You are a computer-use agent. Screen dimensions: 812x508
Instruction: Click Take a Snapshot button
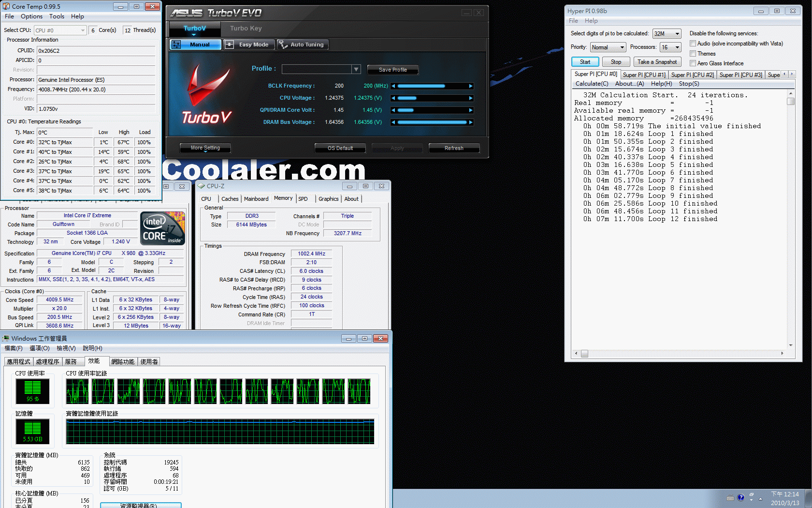[657, 62]
